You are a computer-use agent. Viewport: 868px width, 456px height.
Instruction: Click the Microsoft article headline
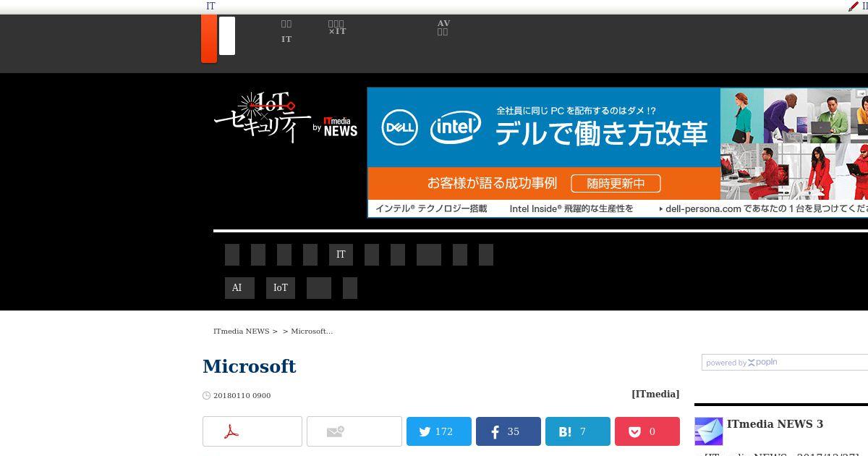point(250,366)
